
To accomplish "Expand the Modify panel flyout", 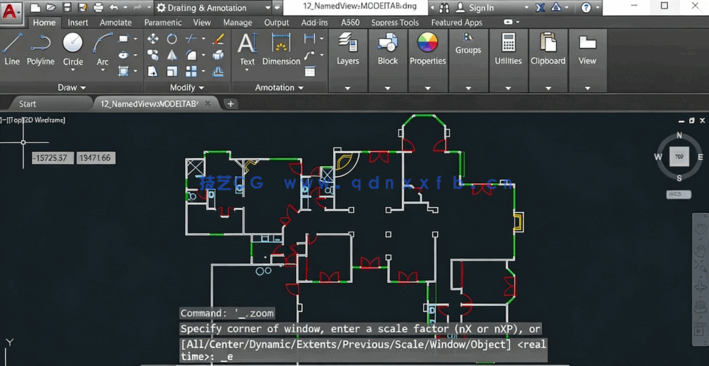I will [x=187, y=87].
